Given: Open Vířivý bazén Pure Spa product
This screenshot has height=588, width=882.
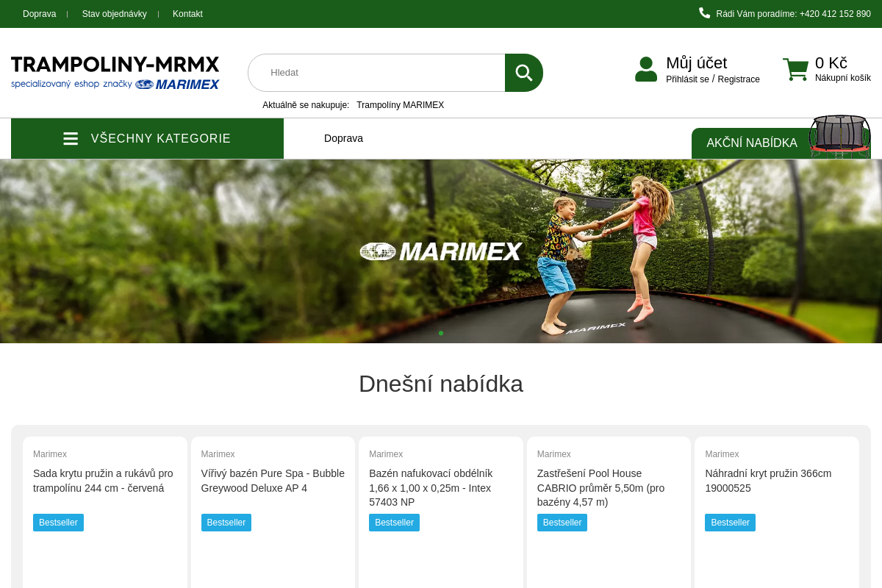Looking at the screenshot, I should tap(273, 481).
